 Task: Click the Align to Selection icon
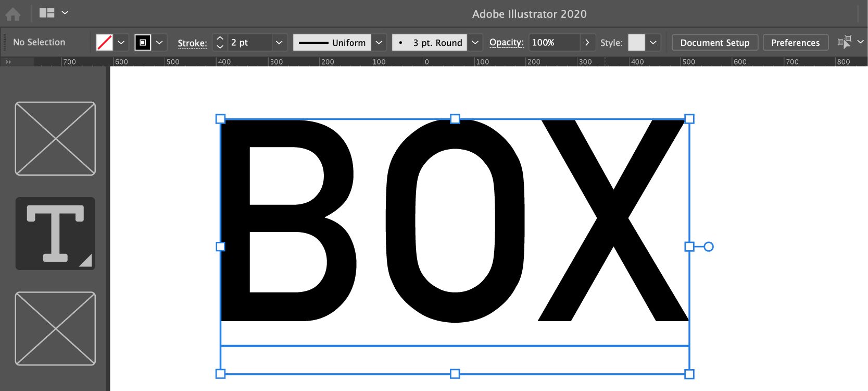(x=844, y=42)
